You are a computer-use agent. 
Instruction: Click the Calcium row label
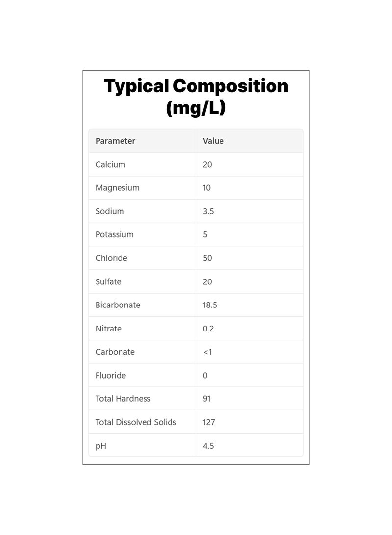110,164
